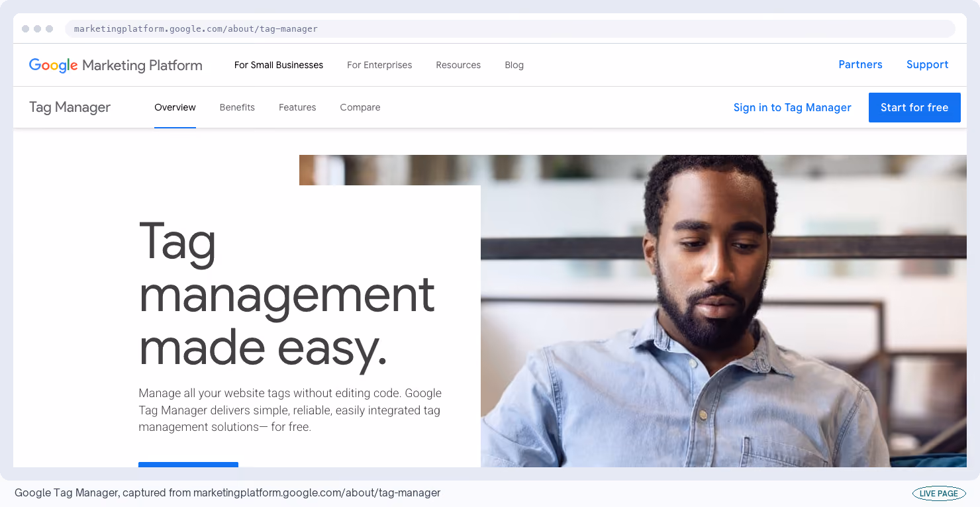Open the Support link

click(x=927, y=65)
